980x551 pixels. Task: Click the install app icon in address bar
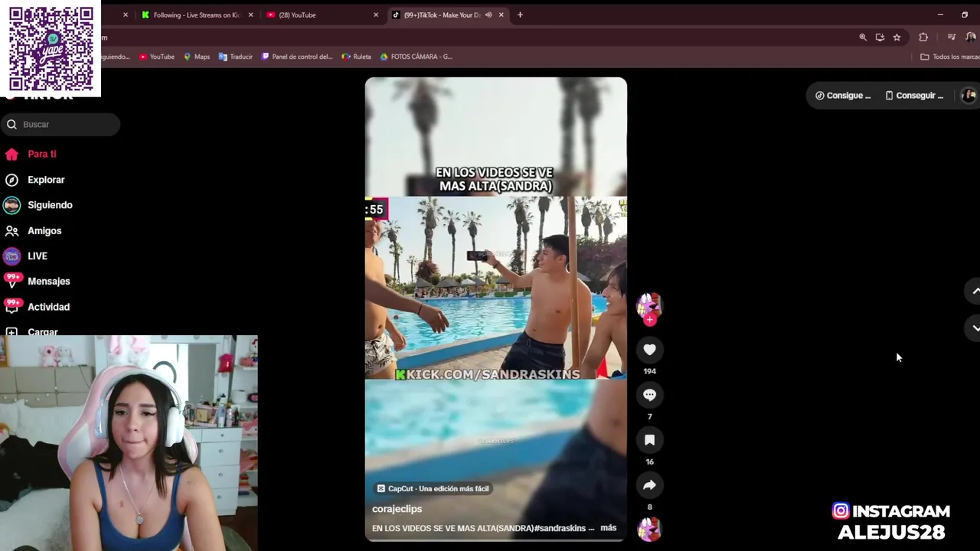(880, 37)
